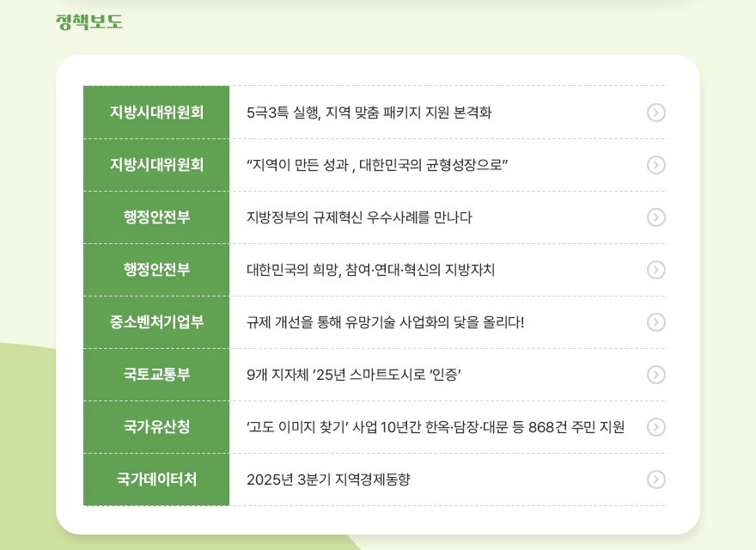This screenshot has width=756, height=550.
Task: Click the arrow next to 지역이 만든 성과 article
Action: tap(656, 165)
